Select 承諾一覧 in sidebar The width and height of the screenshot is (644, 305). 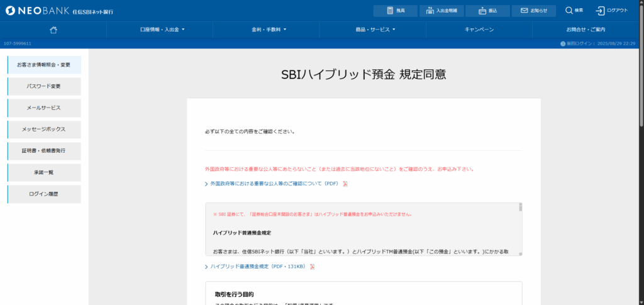click(44, 172)
